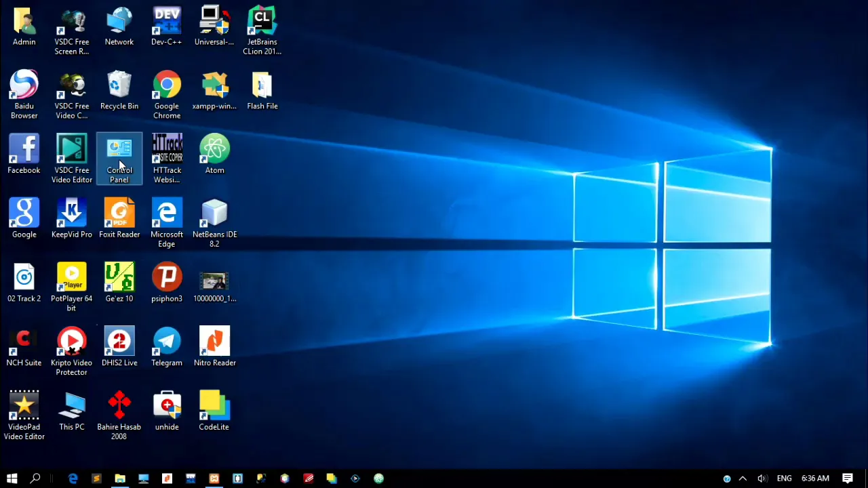The width and height of the screenshot is (868, 488).
Task: Select the Foxit Reader shortcut
Action: (119, 219)
